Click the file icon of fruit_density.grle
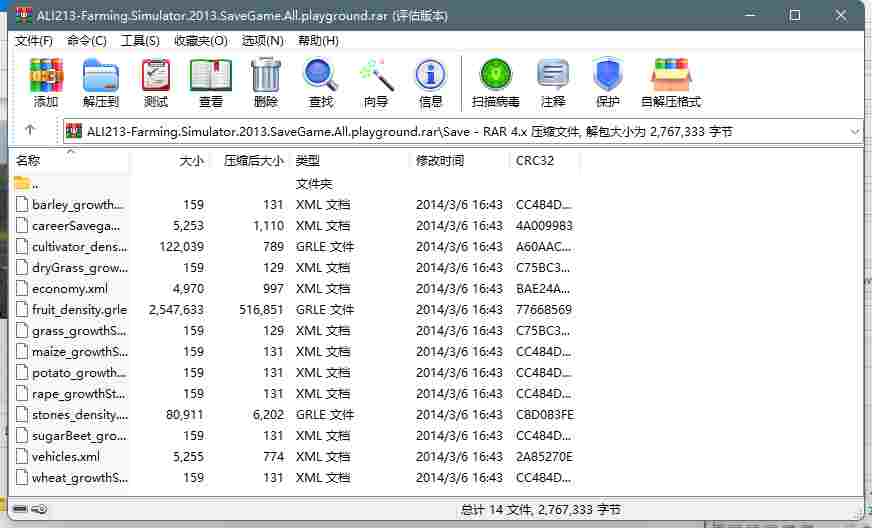Screen dimensions: 872x528 point(22,309)
